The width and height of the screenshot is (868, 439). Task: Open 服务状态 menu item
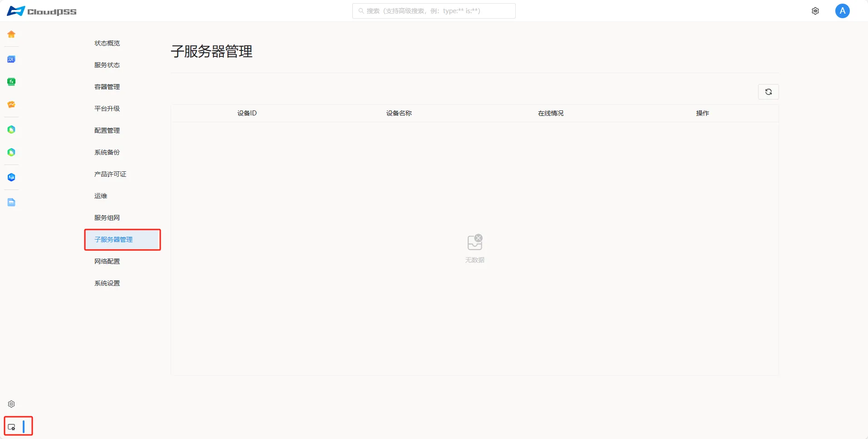[107, 65]
